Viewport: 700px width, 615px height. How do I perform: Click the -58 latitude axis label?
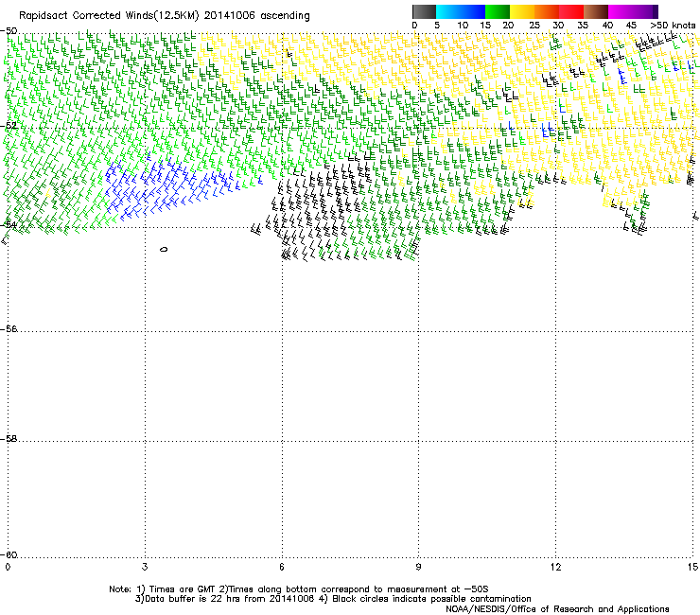[x=9, y=439]
